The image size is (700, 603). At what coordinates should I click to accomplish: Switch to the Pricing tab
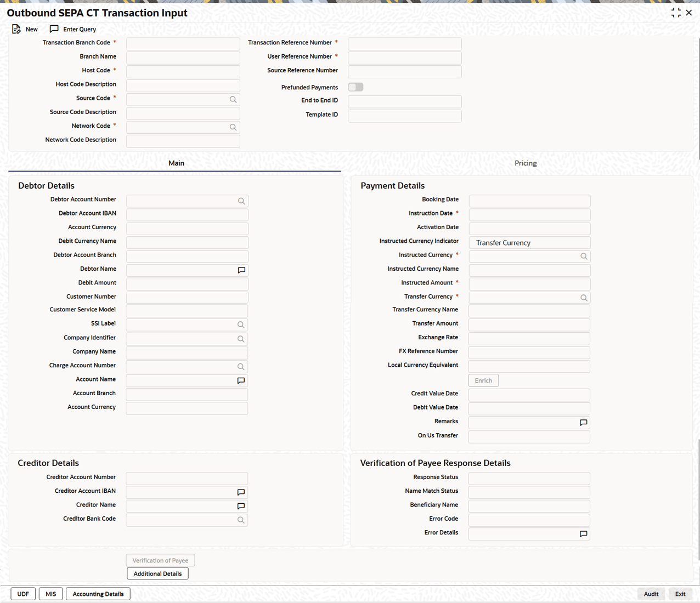pos(526,163)
